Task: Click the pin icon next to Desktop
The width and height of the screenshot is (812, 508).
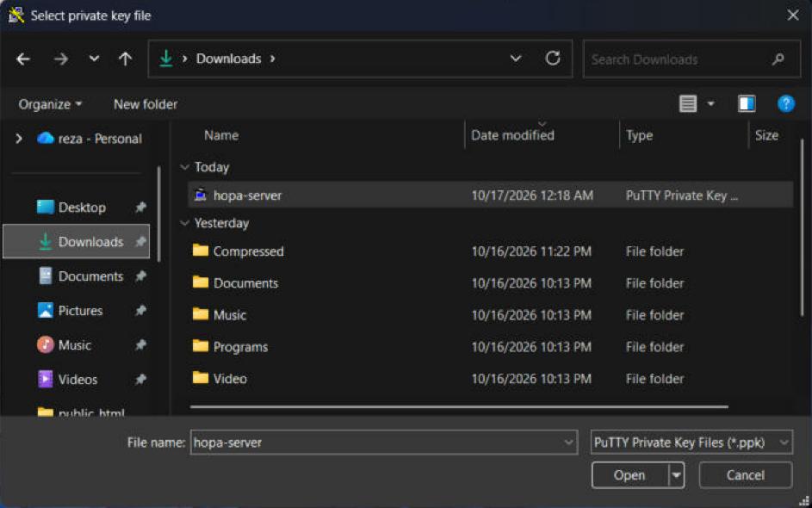Action: [140, 208]
